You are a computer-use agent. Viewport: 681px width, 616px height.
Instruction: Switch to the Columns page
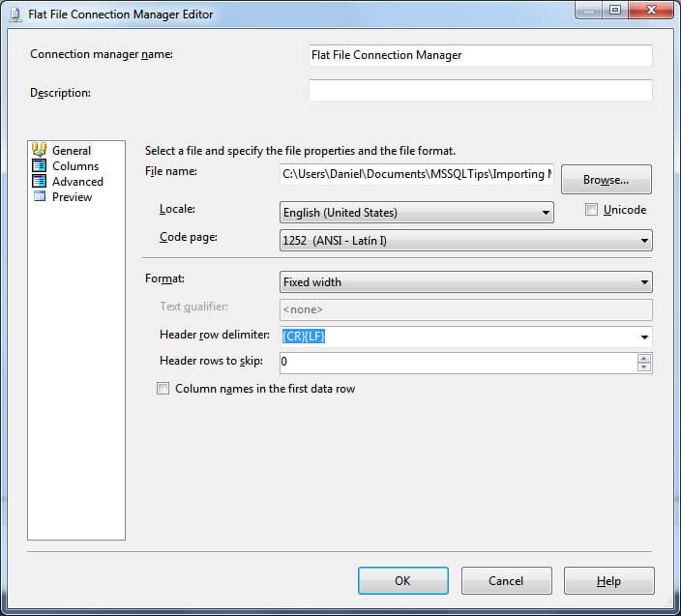[75, 165]
